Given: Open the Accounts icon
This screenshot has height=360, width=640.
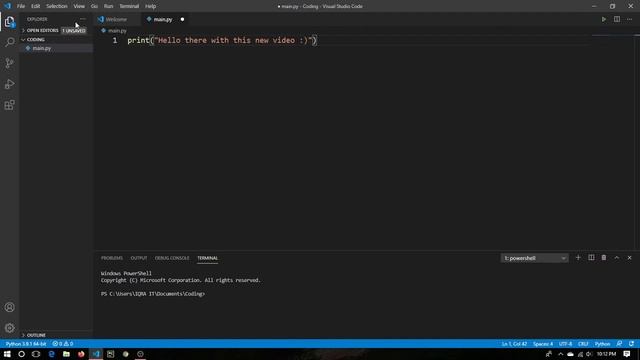Looking at the screenshot, I should (x=9, y=307).
